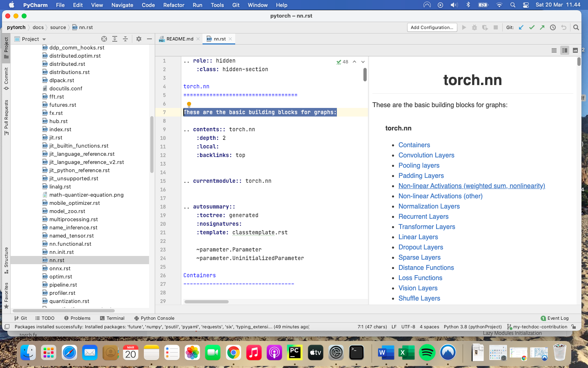This screenshot has height=368, width=588.
Task: Open line separator LF selector in status bar
Action: click(x=394, y=327)
